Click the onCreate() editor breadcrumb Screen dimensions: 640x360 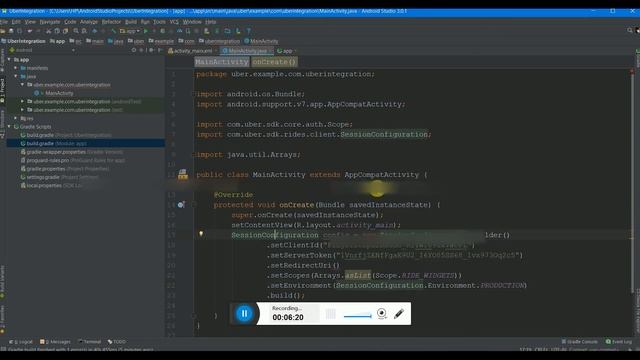pos(274,62)
